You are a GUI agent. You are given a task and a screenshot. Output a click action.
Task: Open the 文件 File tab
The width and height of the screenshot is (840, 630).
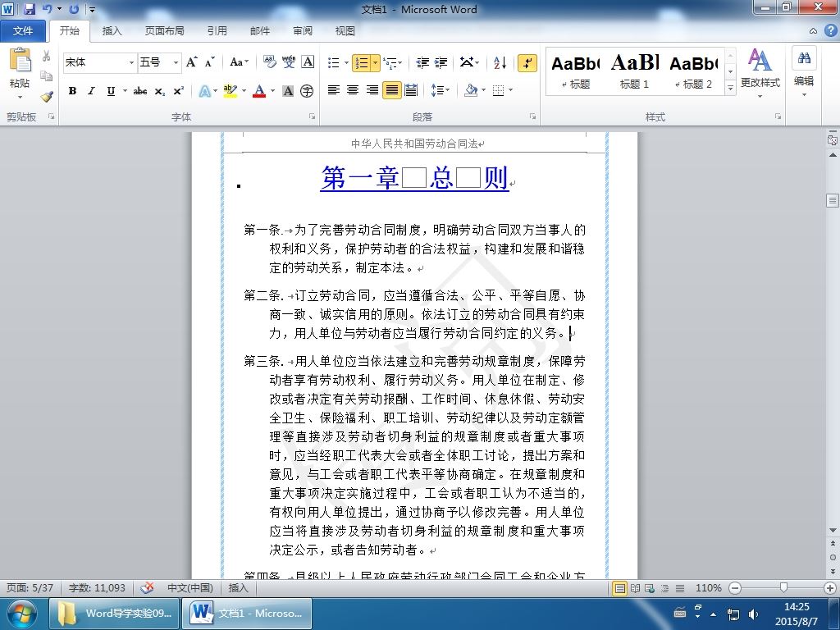click(23, 30)
